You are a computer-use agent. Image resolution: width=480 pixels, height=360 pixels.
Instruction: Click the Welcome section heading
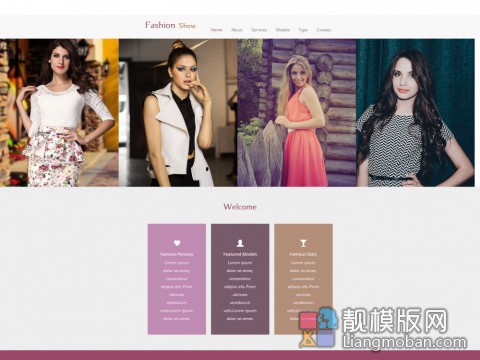click(240, 207)
